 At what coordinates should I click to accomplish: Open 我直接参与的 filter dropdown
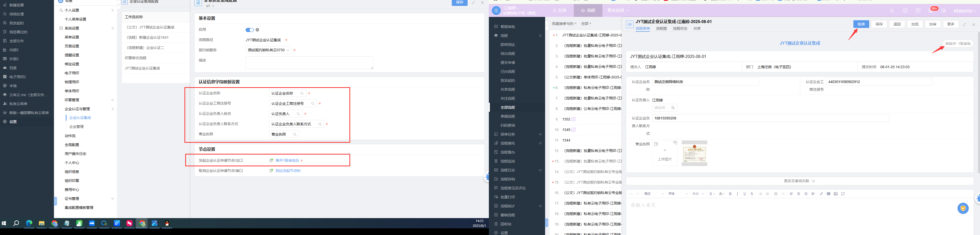564,24
